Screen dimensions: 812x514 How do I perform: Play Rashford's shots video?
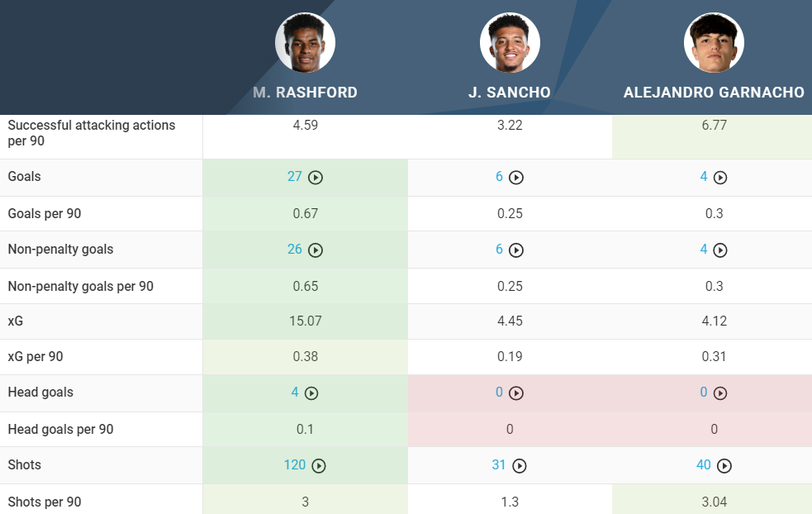pos(319,466)
